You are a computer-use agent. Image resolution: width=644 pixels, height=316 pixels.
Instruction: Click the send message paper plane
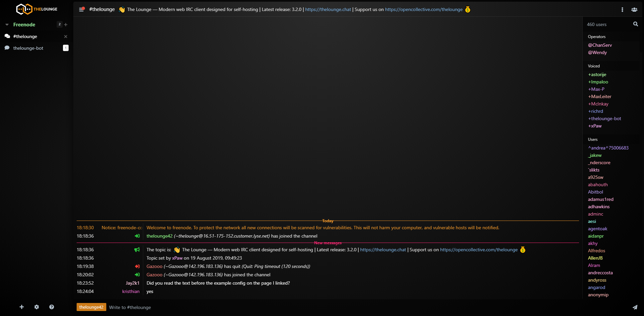coord(635,307)
